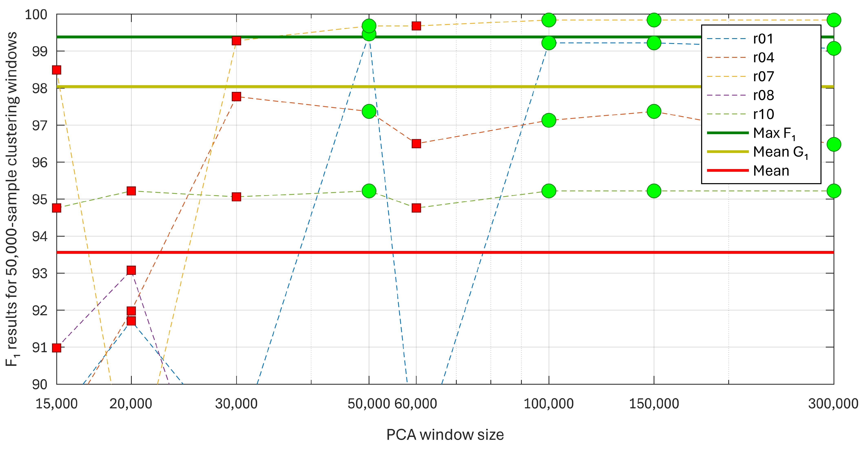This screenshot has width=868, height=450.
Task: Click the r01 legend entry
Action: pyautogui.click(x=763, y=39)
